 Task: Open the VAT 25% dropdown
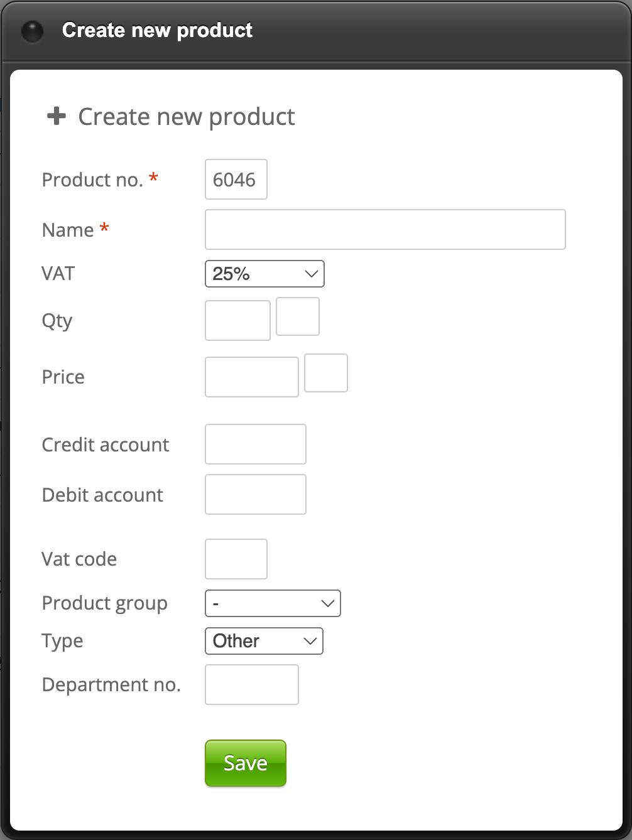coord(264,274)
